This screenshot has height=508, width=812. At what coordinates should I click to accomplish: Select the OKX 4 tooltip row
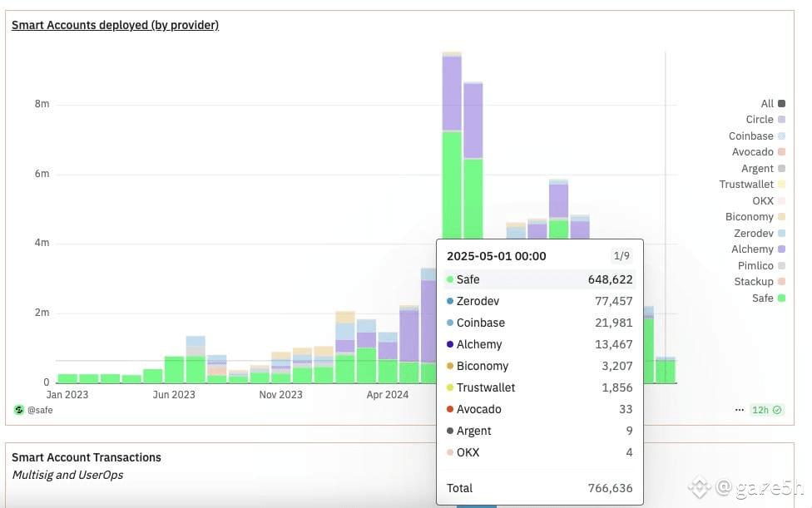(540, 452)
